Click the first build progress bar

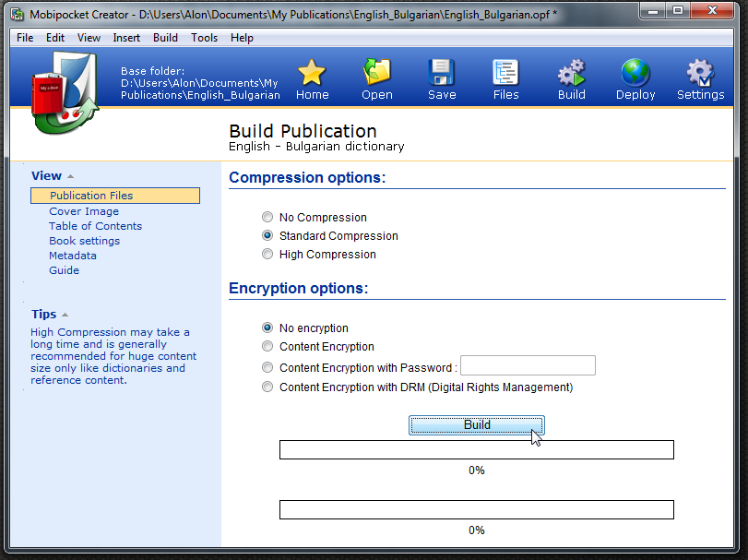coord(477,450)
